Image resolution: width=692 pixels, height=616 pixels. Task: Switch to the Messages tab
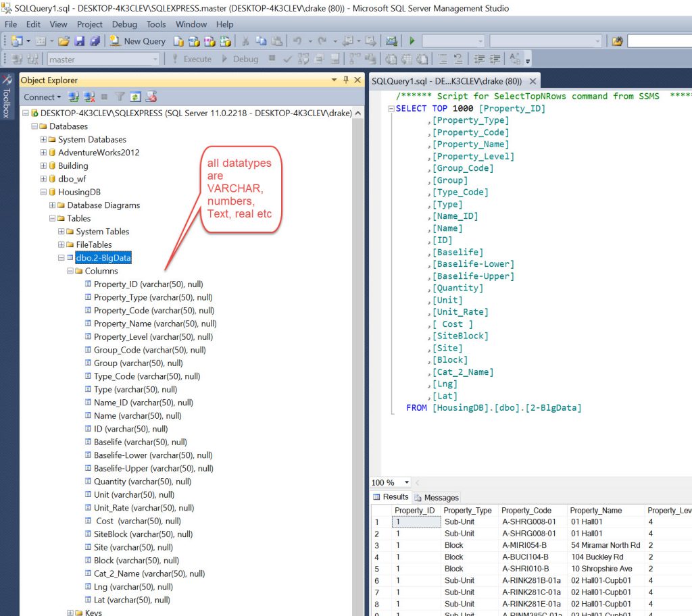click(436, 497)
